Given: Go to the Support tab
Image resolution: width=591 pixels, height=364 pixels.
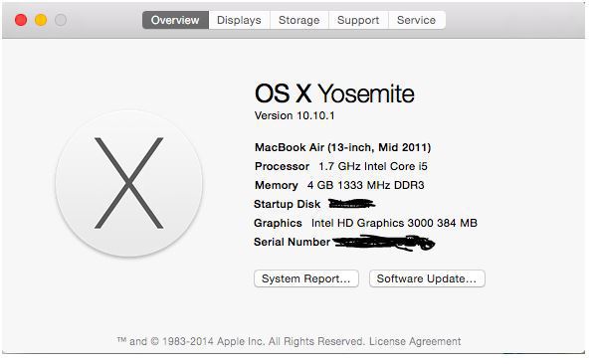Looking at the screenshot, I should pos(358,20).
